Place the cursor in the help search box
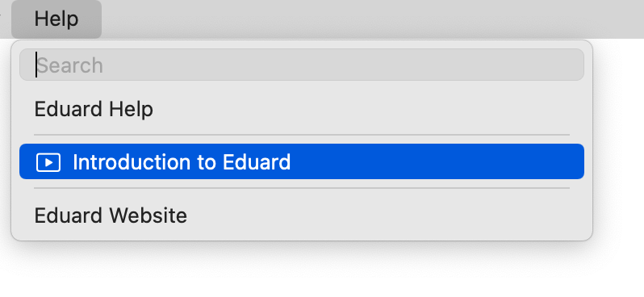 (302, 65)
